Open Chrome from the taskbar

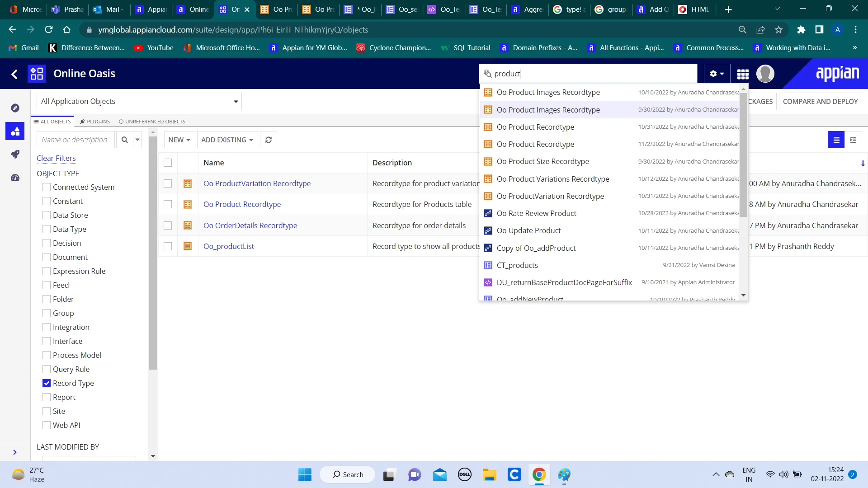coord(539,474)
